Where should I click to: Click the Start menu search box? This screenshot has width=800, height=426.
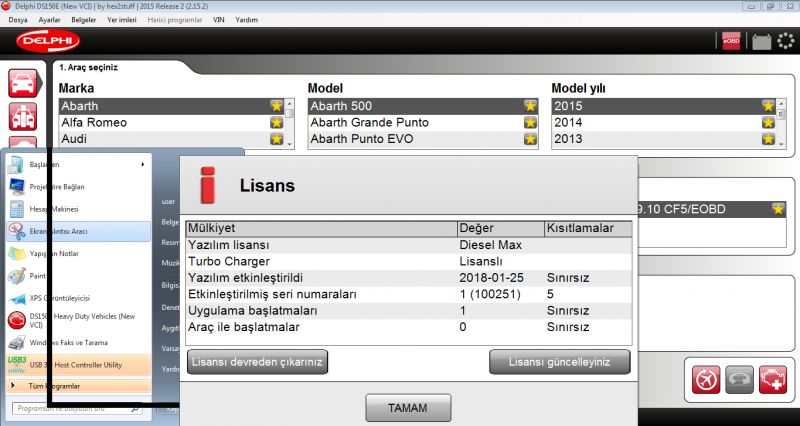77,409
